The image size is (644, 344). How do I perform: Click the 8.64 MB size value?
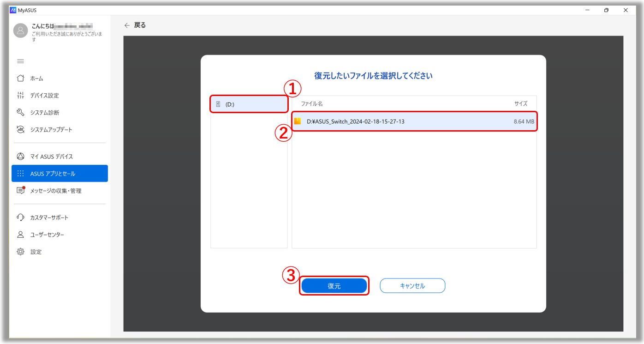click(524, 121)
